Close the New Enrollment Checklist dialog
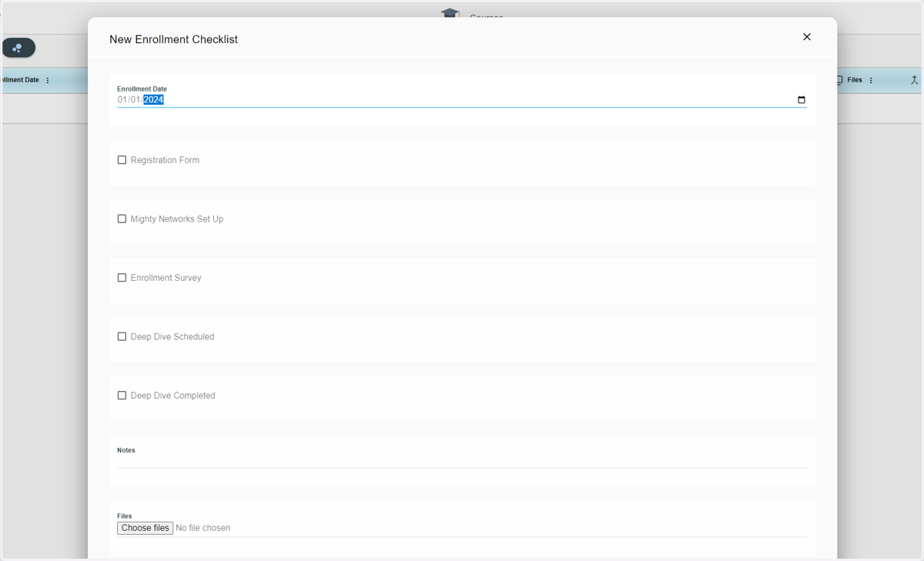 pos(806,37)
